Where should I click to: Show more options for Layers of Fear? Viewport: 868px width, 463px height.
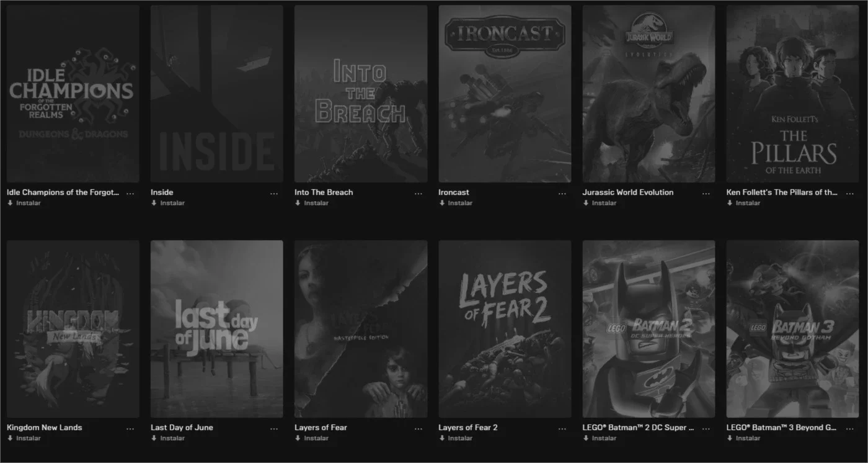coord(418,429)
